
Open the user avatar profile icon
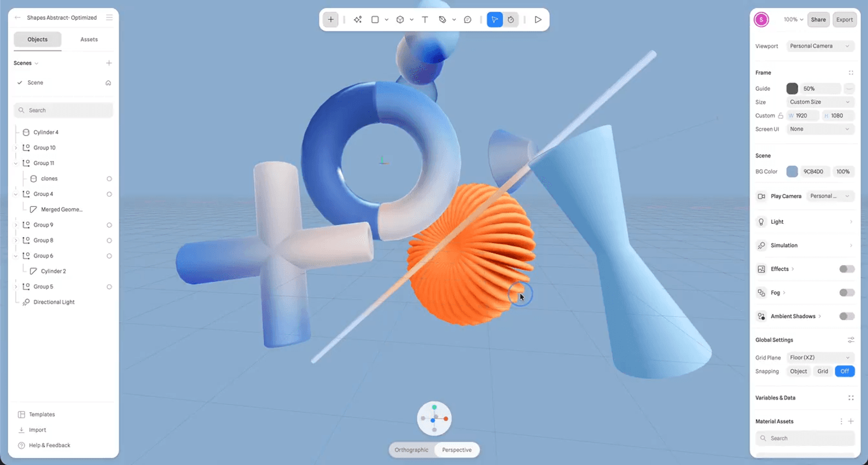pos(761,20)
